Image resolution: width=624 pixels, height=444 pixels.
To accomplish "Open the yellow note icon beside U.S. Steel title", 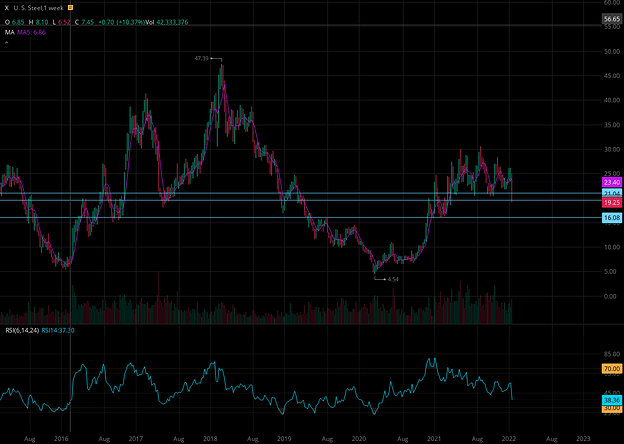I will point(70,8).
